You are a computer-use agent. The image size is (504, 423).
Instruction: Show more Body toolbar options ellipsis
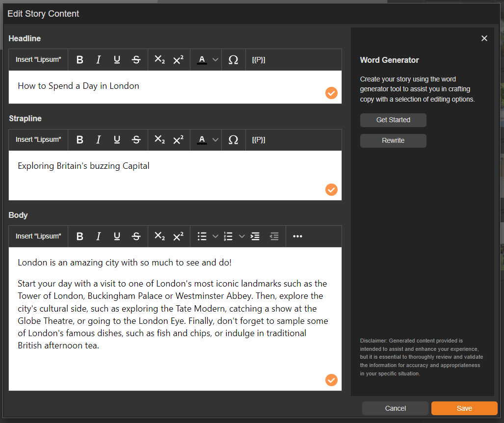(297, 237)
